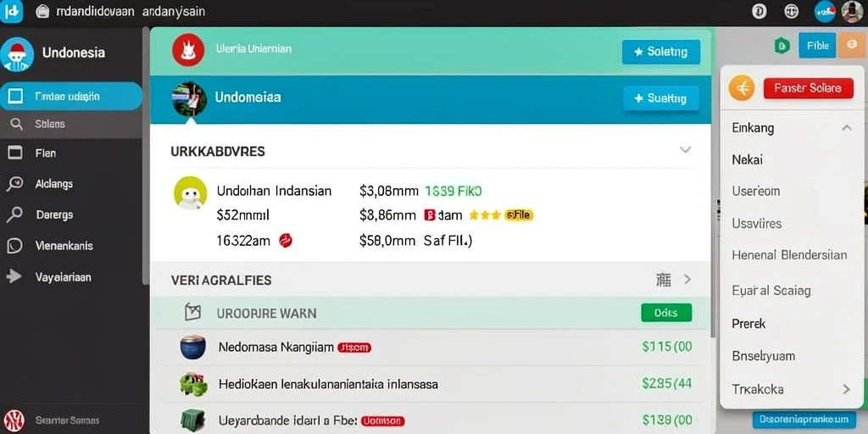868x434 pixels.
Task: Click the blue app logo in top-left corner
Action: coord(11,11)
